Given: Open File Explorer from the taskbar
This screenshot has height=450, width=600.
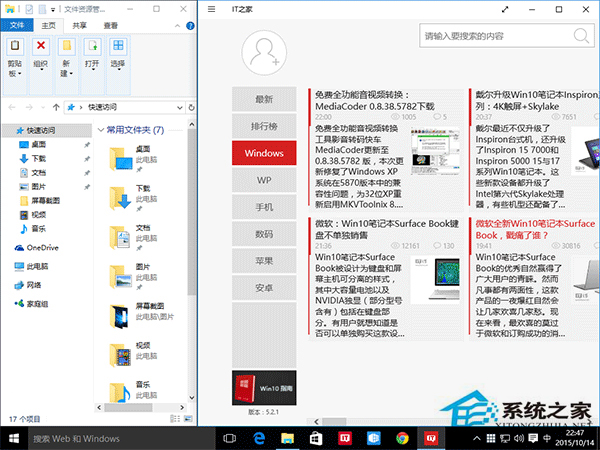Looking at the screenshot, I should click(287, 439).
